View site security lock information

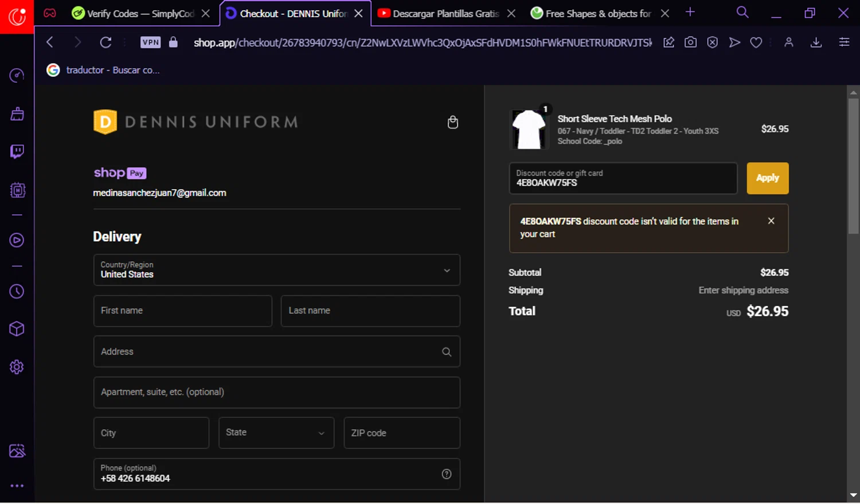click(x=173, y=42)
